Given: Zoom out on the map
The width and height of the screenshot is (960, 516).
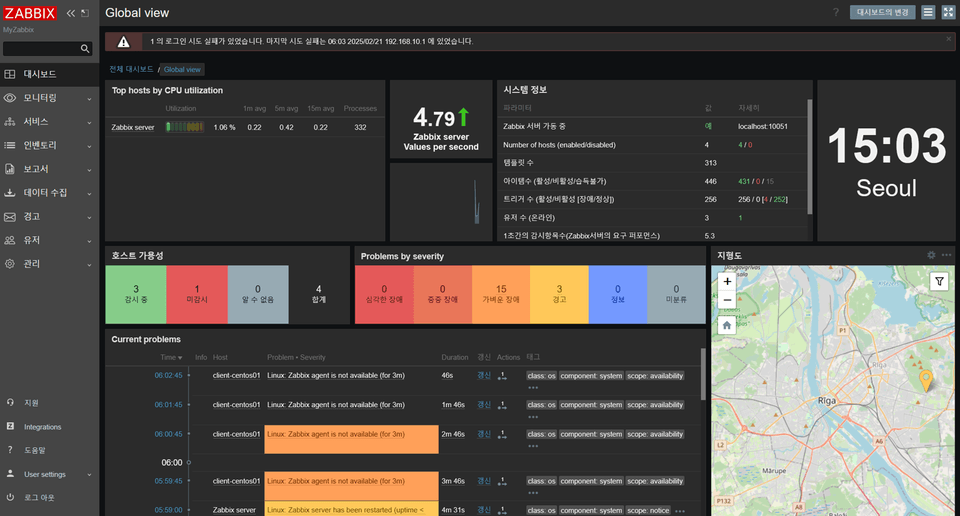Looking at the screenshot, I should pos(727,300).
